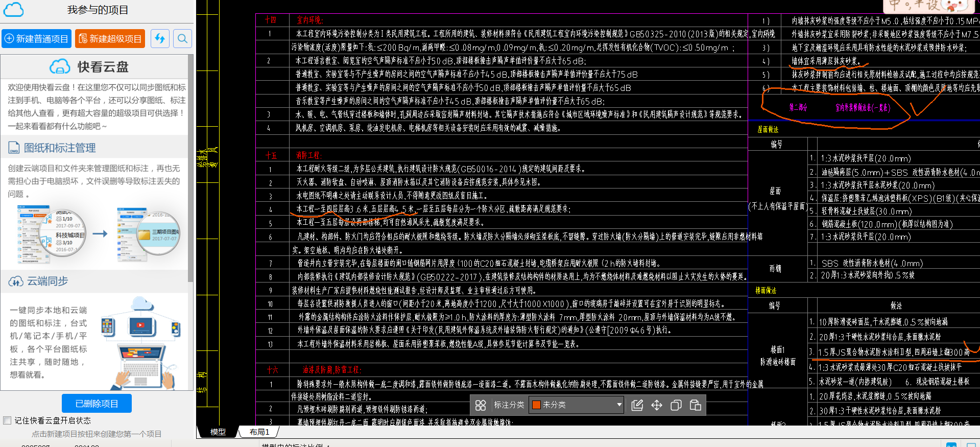
Task: Open the project list illustration thumbnail
Action: point(99,233)
